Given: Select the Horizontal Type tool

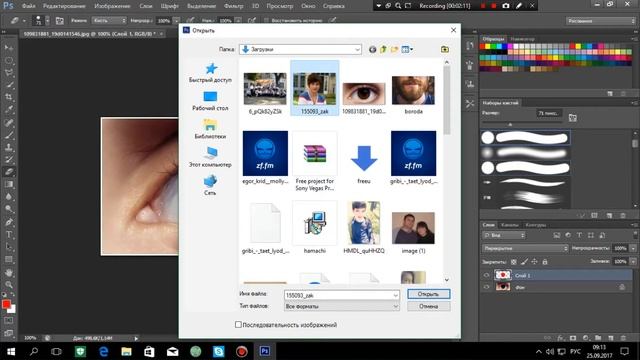Looking at the screenshot, I should click(9, 235).
